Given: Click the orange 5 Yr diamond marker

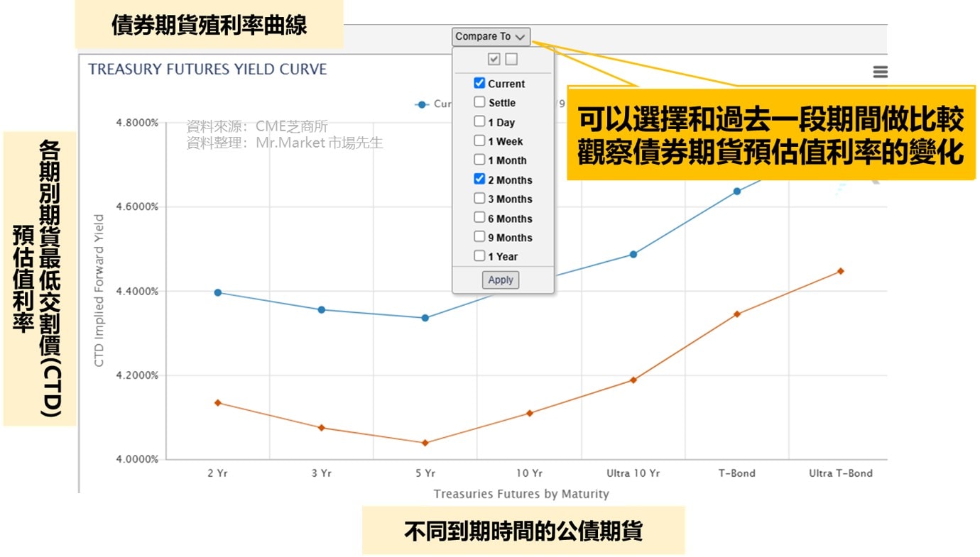Looking at the screenshot, I should 424,443.
